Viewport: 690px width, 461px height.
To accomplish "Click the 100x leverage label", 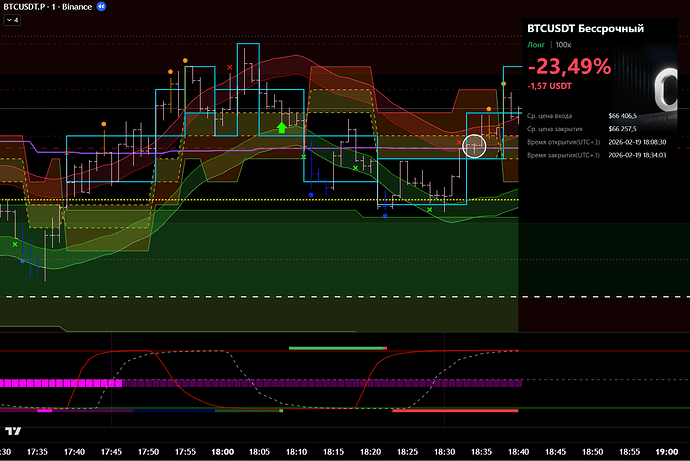I will 564,45.
